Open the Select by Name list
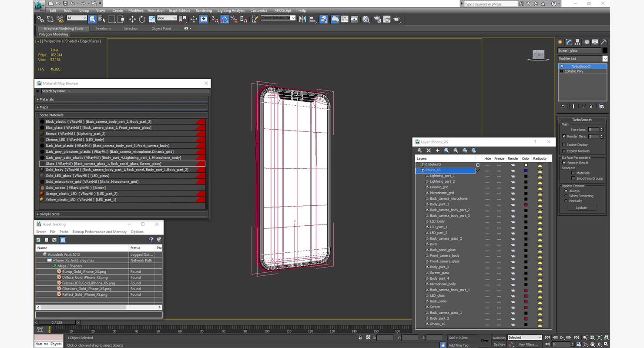644x348 pixels. pos(102,19)
